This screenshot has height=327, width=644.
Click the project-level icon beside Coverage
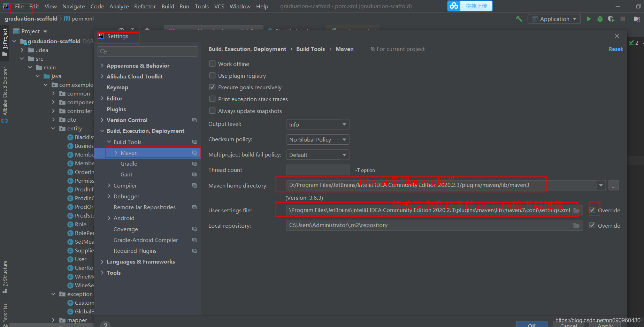pos(194,229)
